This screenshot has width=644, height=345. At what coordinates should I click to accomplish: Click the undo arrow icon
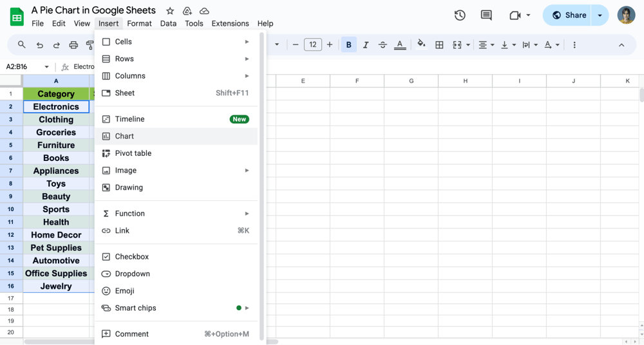tap(40, 45)
